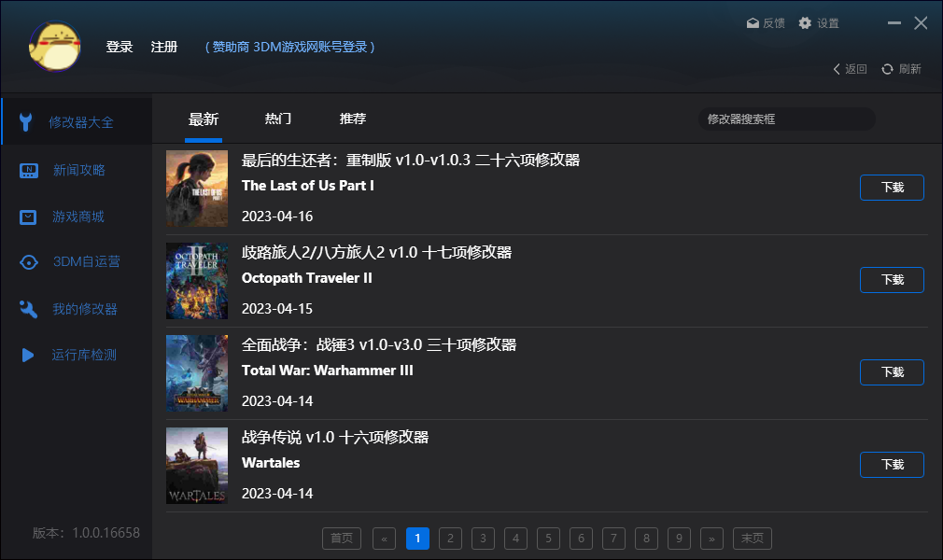Download the Octopath Traveler II trainer

point(892,280)
